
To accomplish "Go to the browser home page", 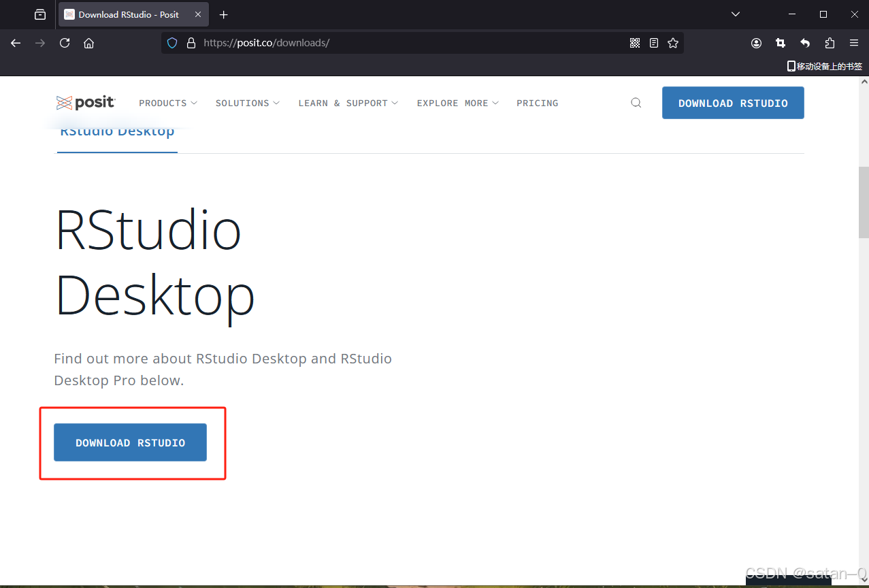I will coord(88,43).
